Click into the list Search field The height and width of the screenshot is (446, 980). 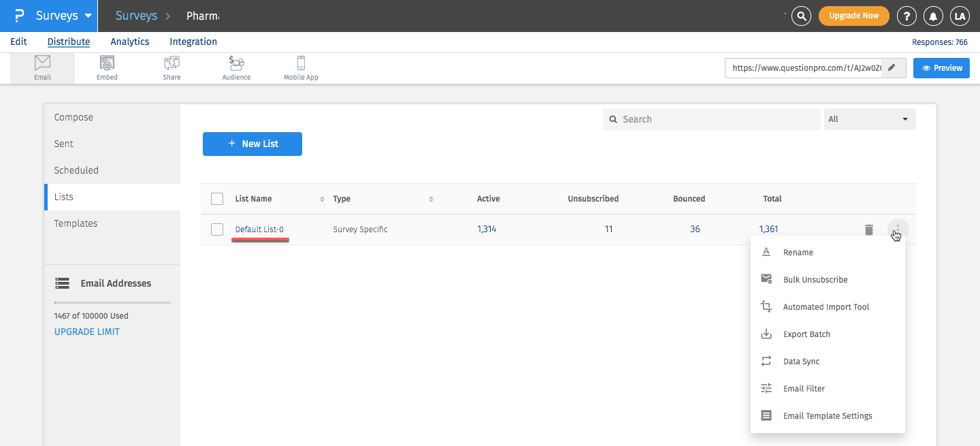711,119
